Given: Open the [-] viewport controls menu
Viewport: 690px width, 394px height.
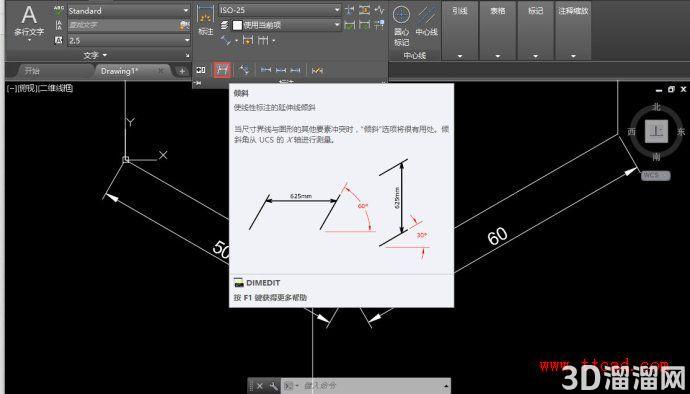Looking at the screenshot, I should 11,88.
